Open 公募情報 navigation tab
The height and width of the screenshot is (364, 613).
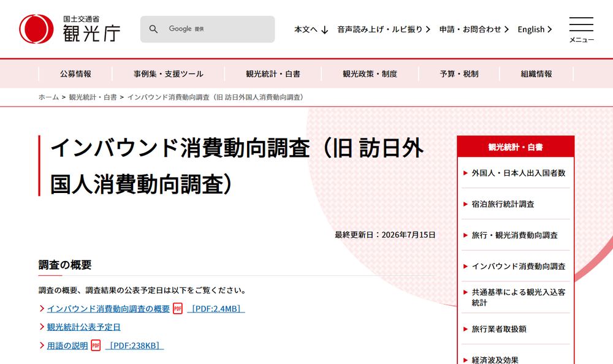click(x=75, y=74)
